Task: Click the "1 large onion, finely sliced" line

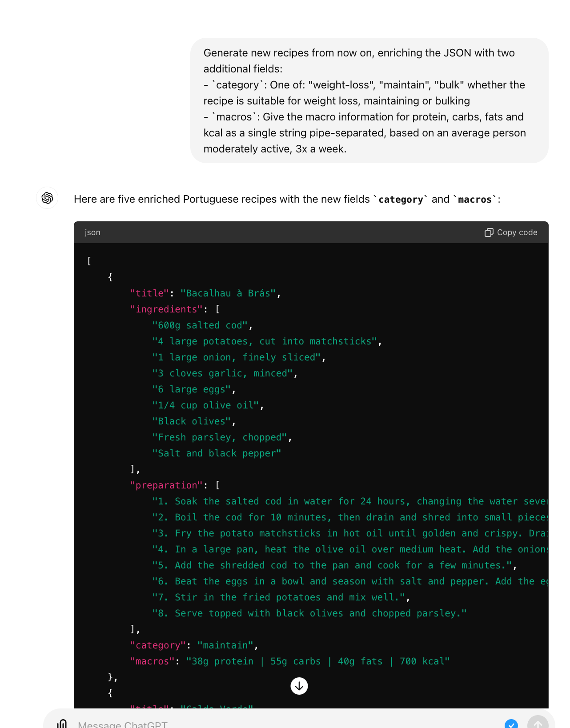Action: pos(237,357)
